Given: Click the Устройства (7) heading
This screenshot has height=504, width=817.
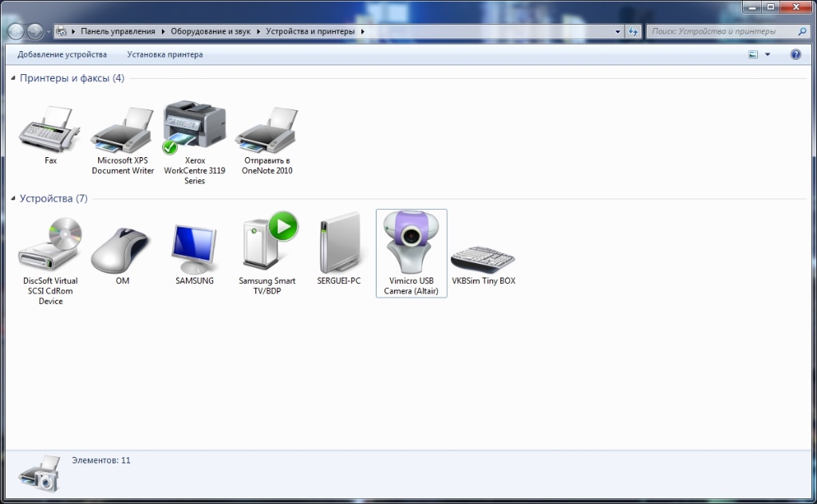Looking at the screenshot, I should point(53,199).
